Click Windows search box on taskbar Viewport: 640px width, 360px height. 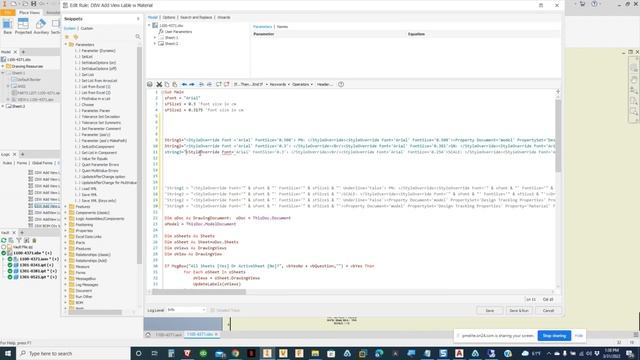[73, 353]
